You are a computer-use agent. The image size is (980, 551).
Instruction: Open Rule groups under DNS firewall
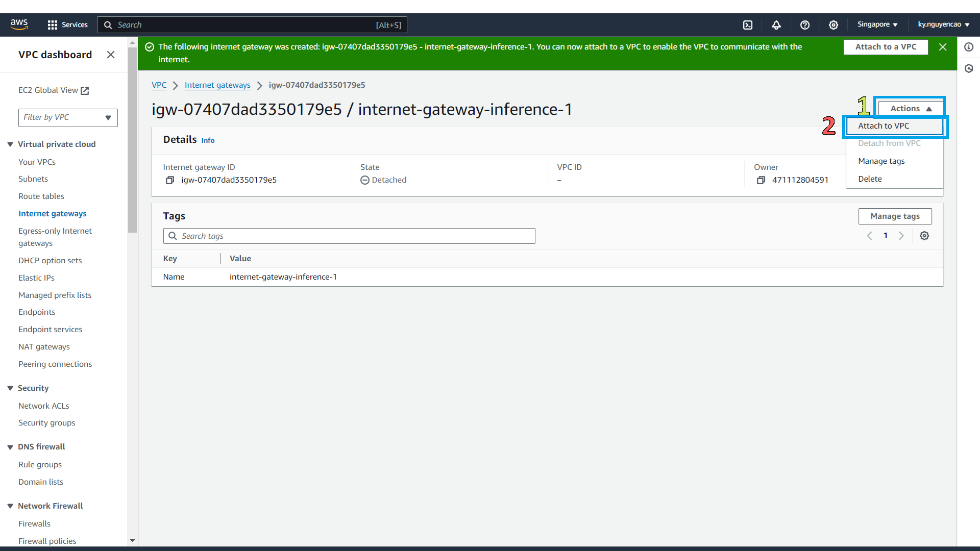(40, 465)
